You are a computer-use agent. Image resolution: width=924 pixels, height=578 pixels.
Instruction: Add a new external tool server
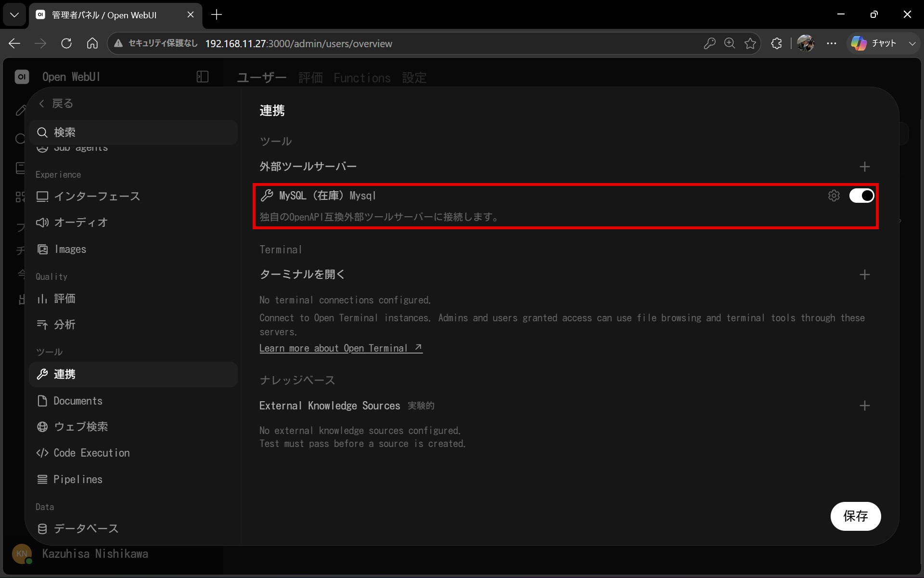click(x=864, y=167)
